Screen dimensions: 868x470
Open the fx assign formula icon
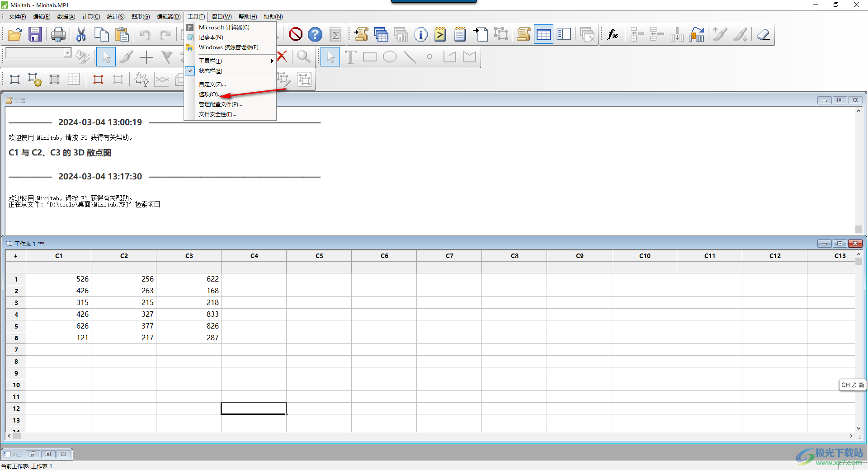pyautogui.click(x=613, y=34)
